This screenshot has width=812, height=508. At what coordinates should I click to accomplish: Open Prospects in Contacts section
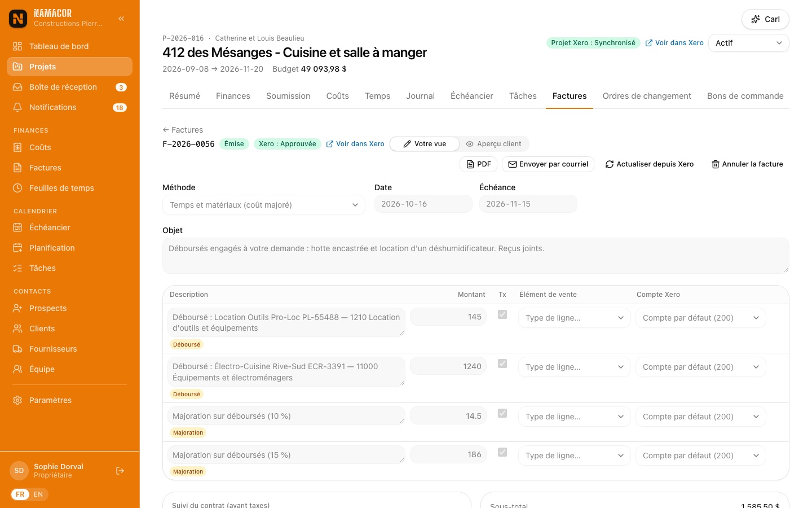click(x=69, y=308)
